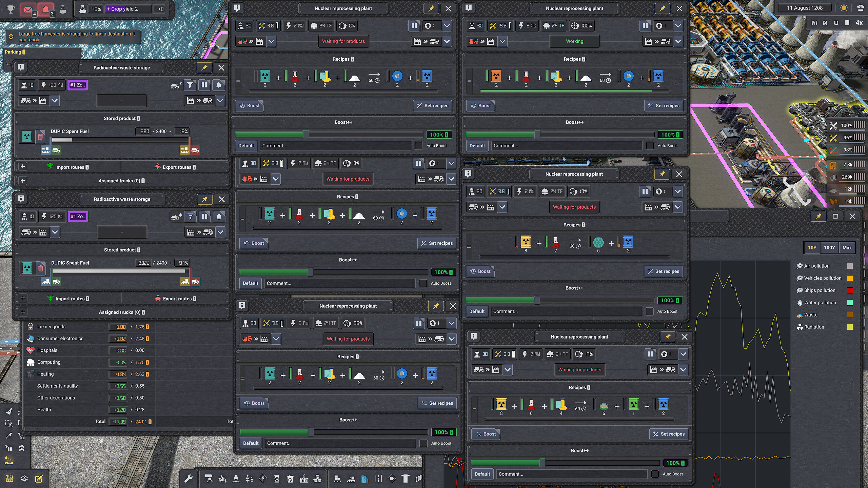Open output dropdown of 66% reprocessing plant

452,339
